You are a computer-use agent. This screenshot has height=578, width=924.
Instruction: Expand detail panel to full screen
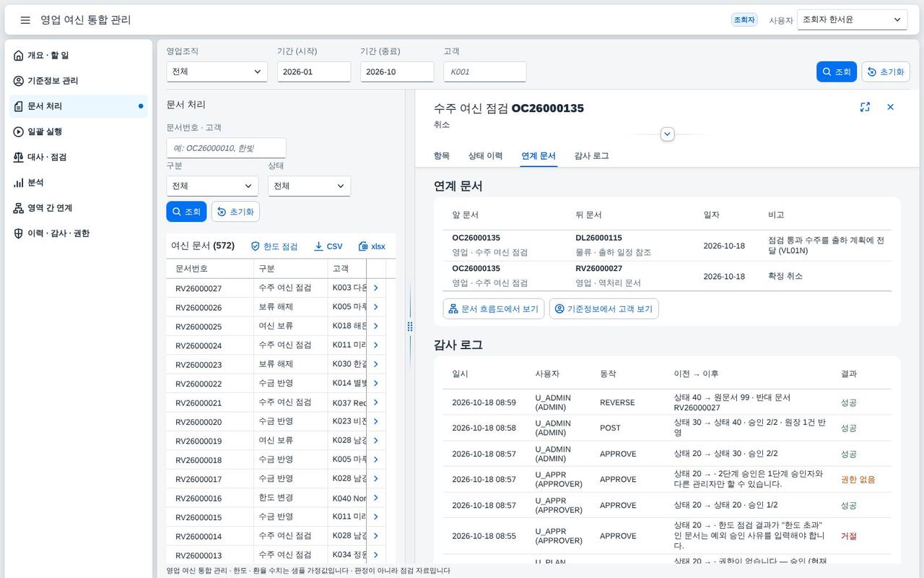pyautogui.click(x=865, y=107)
